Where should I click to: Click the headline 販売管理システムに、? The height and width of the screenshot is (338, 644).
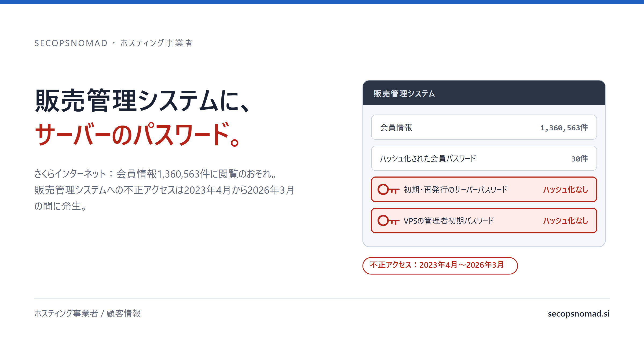pyautogui.click(x=142, y=101)
